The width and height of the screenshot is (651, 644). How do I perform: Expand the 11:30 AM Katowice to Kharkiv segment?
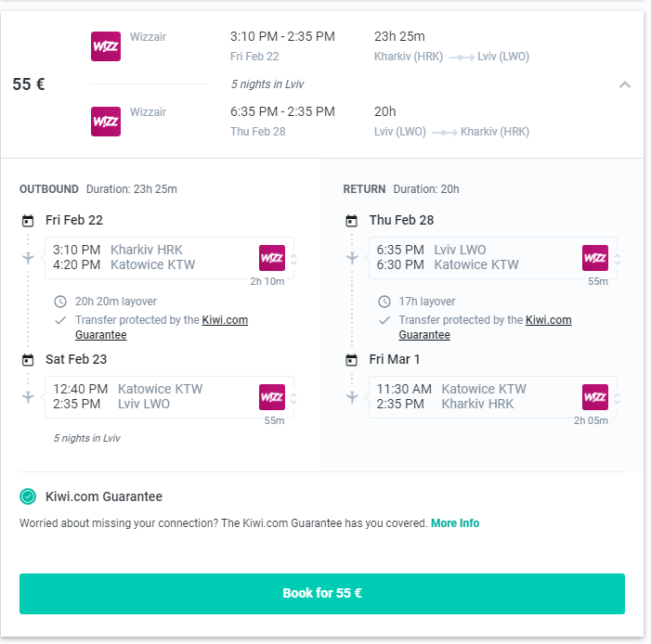click(618, 398)
